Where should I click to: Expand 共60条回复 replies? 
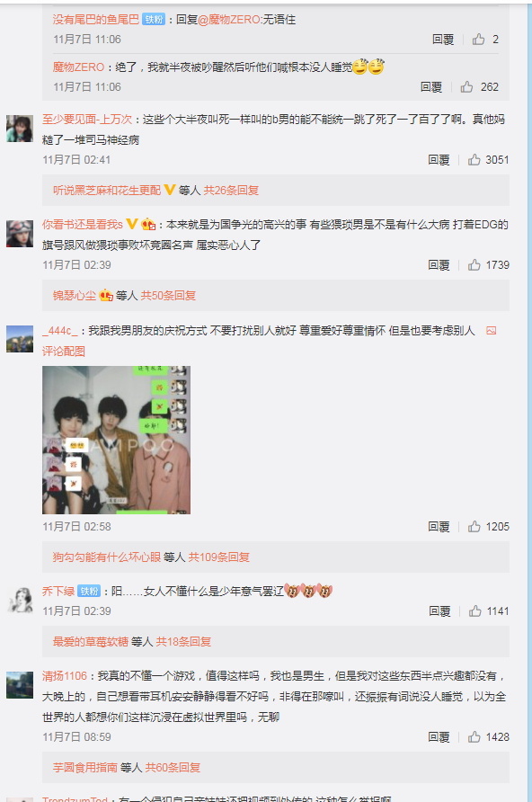[x=173, y=767]
